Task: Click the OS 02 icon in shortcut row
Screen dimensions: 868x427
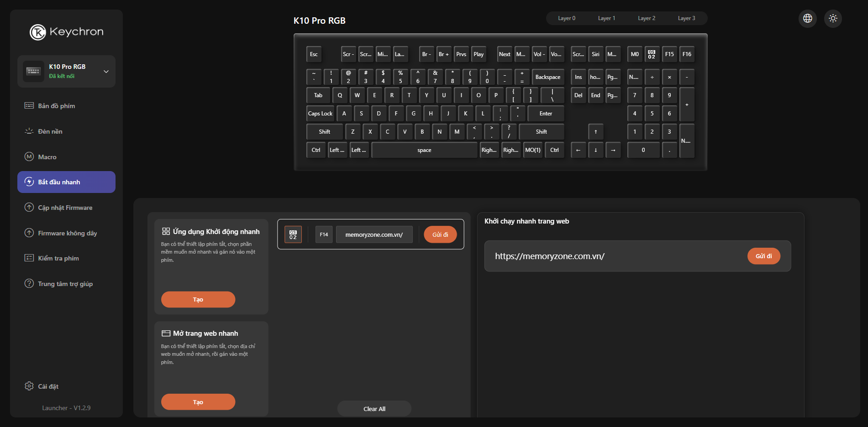Action: coord(293,234)
